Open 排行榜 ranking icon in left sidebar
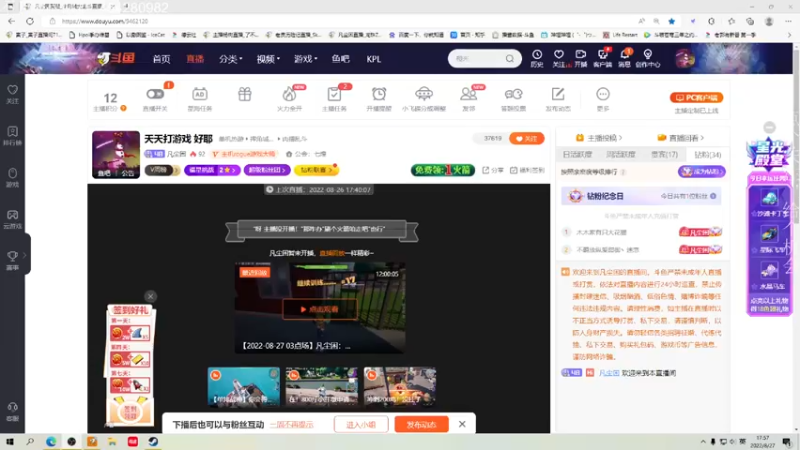 [x=12, y=136]
